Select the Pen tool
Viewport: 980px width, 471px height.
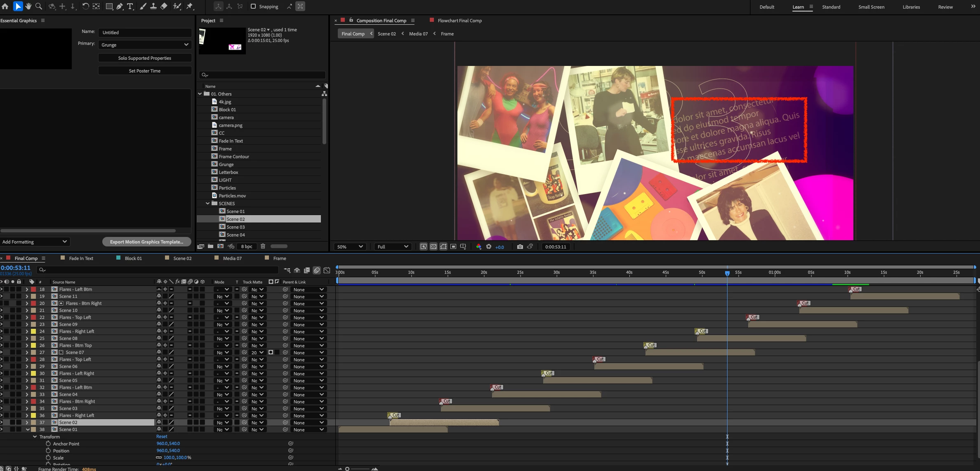pos(120,6)
